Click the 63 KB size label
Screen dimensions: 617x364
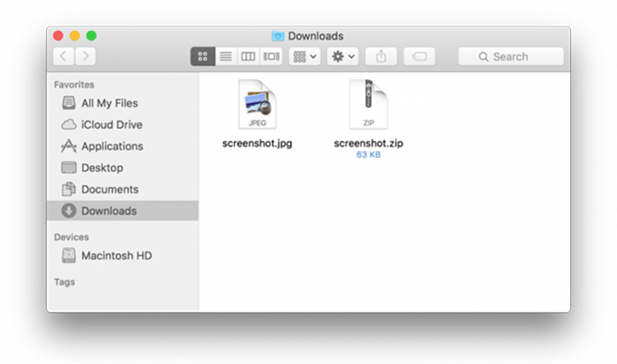(x=369, y=154)
